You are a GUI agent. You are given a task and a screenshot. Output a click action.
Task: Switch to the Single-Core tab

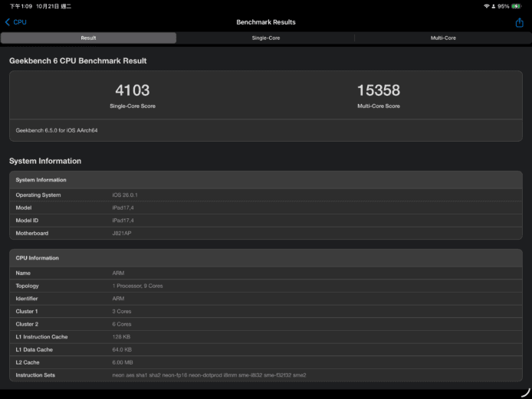click(265, 38)
